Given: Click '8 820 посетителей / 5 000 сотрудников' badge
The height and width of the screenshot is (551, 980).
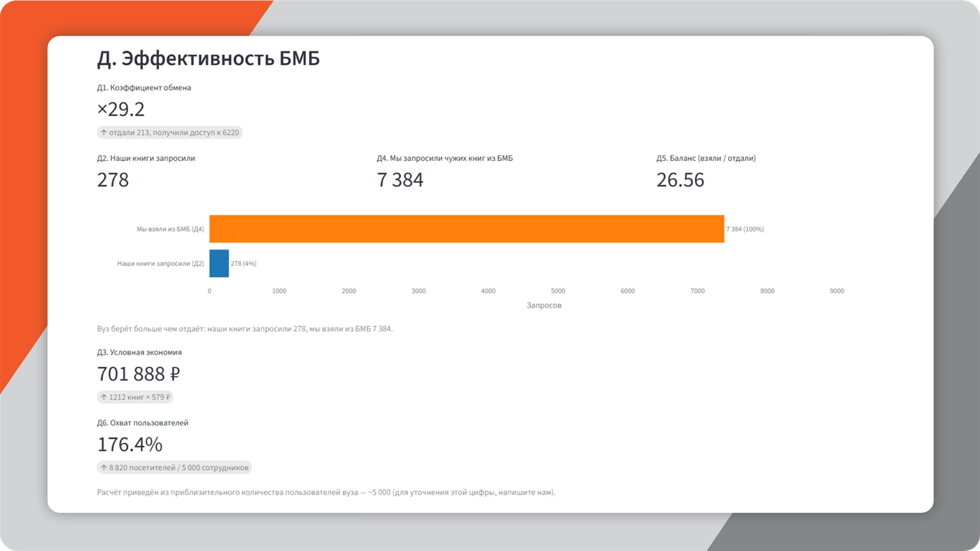Looking at the screenshot, I should [174, 467].
